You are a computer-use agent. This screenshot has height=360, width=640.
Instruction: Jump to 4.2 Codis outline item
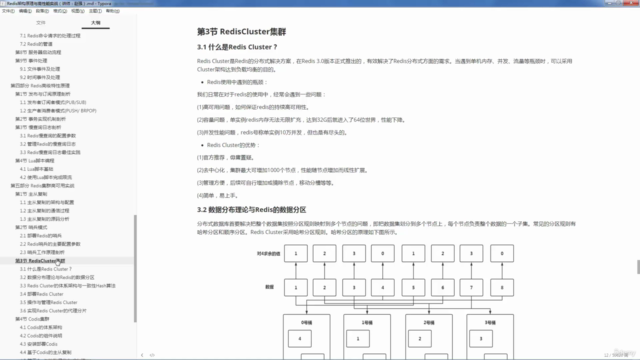coord(41,336)
